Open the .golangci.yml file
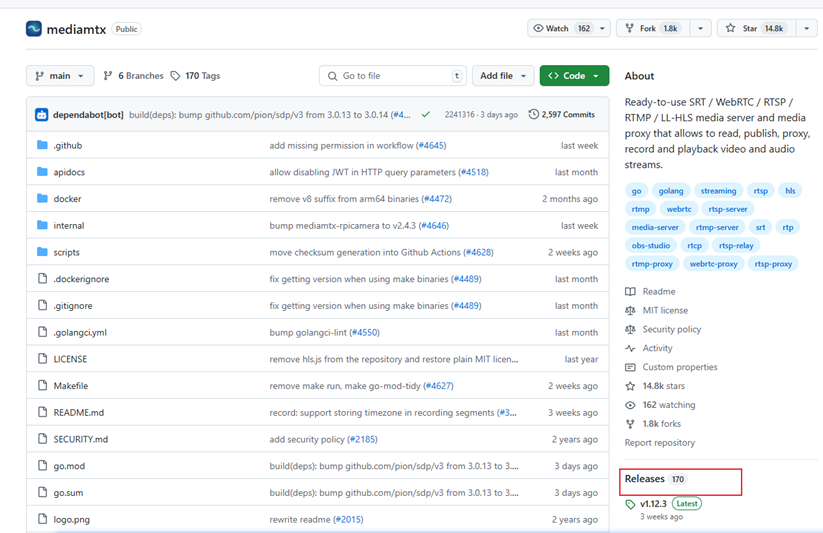Image resolution: width=823 pixels, height=533 pixels. [x=80, y=332]
